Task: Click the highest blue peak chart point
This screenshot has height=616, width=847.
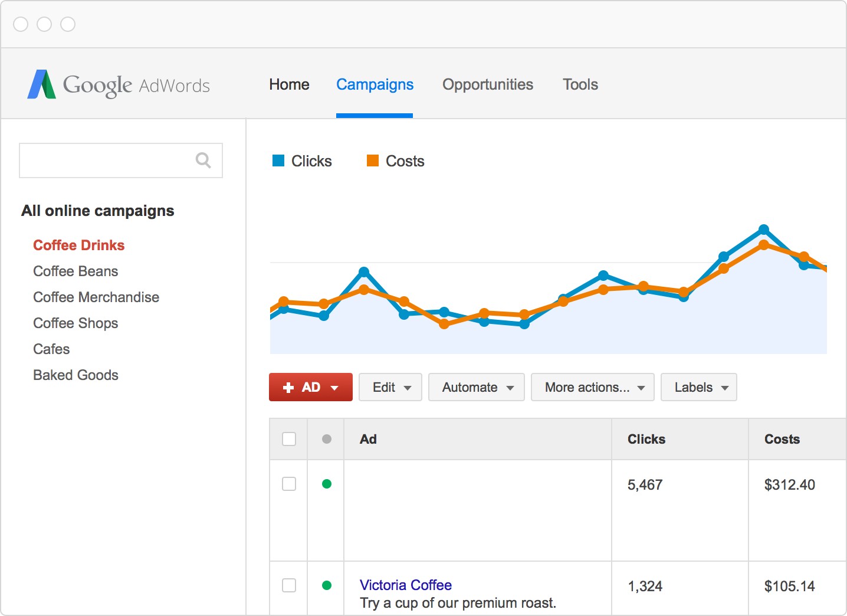Action: tap(764, 229)
